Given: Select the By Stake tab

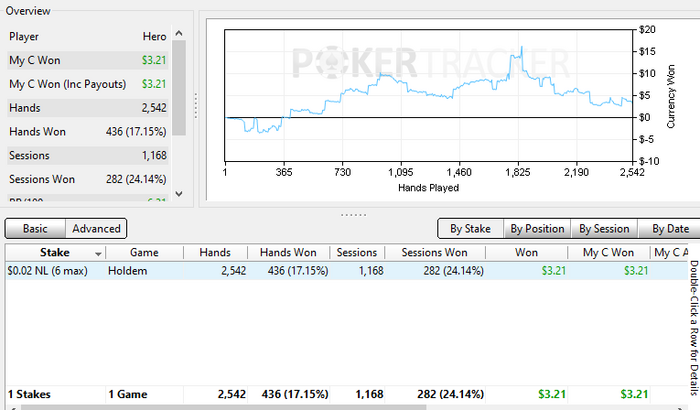Looking at the screenshot, I should point(470,229).
